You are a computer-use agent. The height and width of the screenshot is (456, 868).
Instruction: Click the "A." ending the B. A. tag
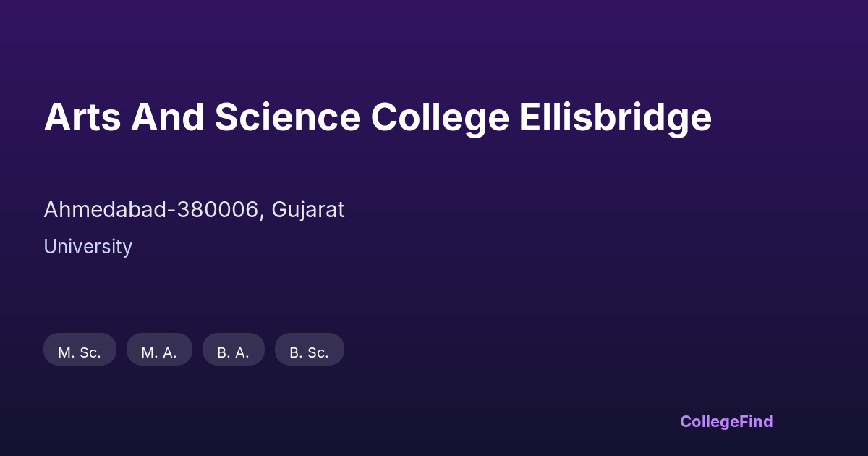[242, 352]
